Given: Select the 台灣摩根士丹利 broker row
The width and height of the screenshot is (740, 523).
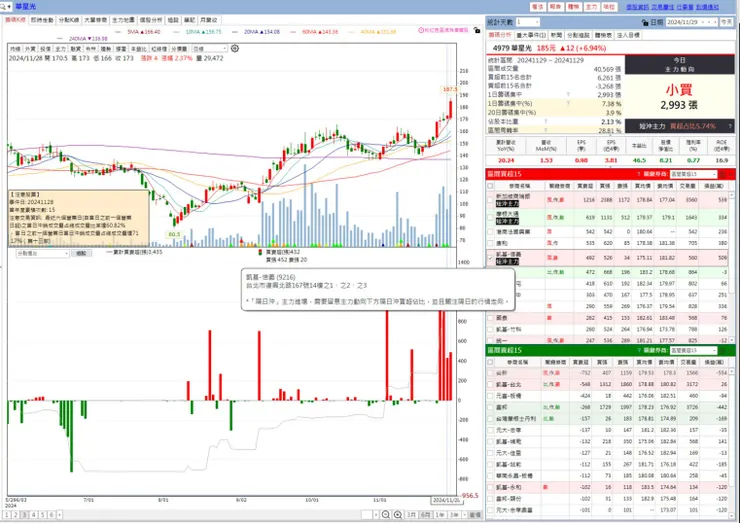Looking at the screenshot, I should coord(608,418).
